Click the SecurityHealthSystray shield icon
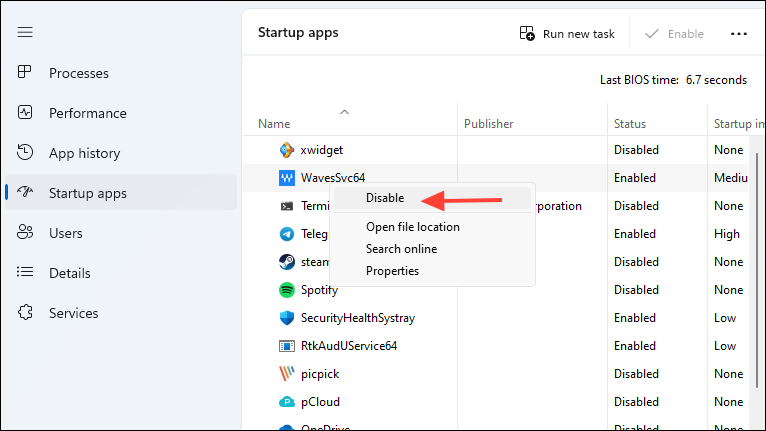Viewport: 766px width, 431px height. (287, 318)
